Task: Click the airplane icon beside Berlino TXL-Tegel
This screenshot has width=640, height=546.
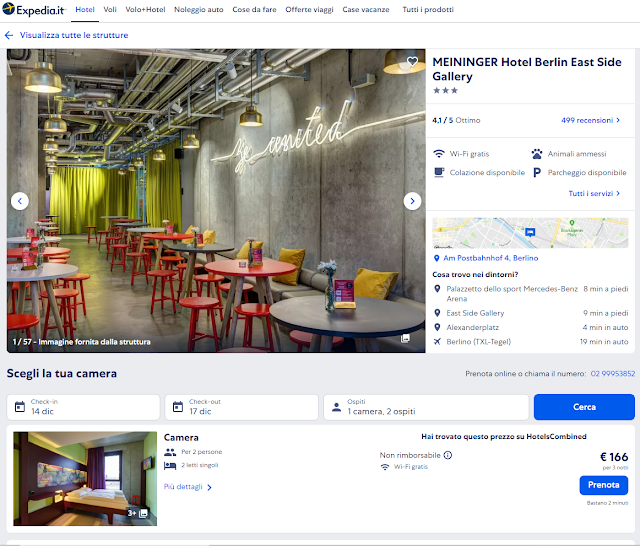Action: (437, 341)
